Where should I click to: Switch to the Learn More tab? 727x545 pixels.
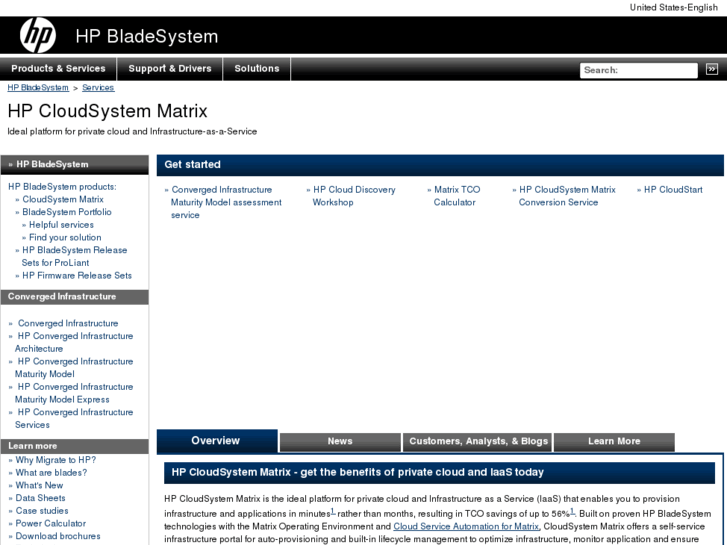click(614, 442)
